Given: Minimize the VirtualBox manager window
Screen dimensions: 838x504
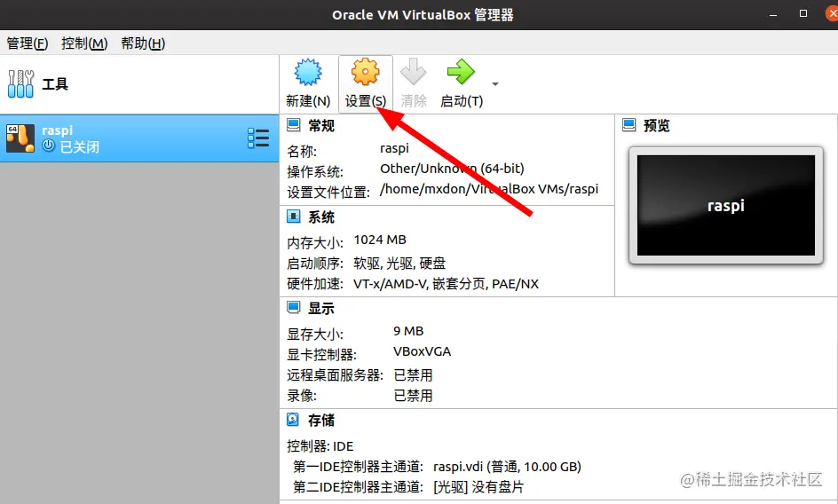Looking at the screenshot, I should 773,15.
